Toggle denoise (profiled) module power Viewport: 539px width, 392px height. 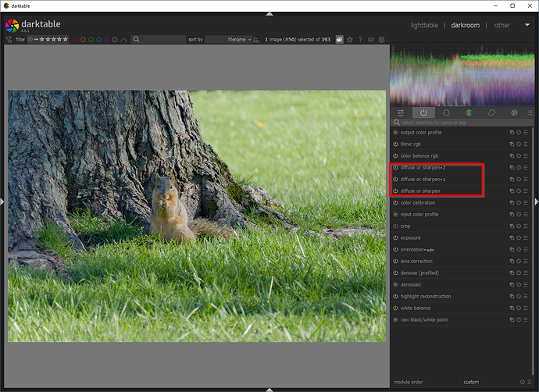(x=395, y=273)
